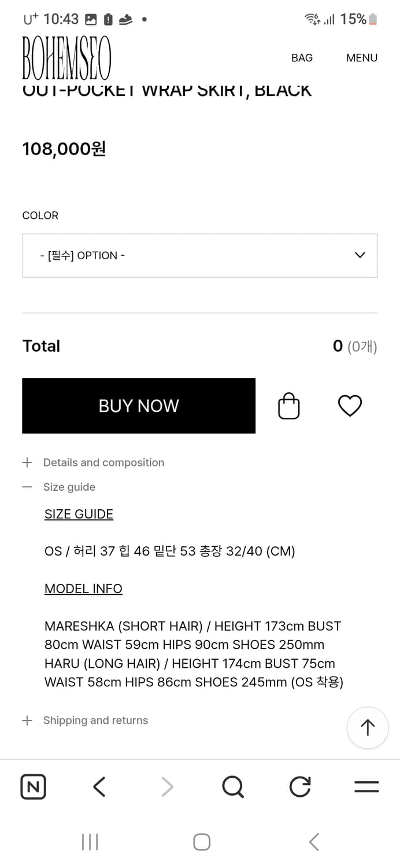Tap the forward navigation arrow
This screenshot has height=868, width=400.
click(166, 786)
